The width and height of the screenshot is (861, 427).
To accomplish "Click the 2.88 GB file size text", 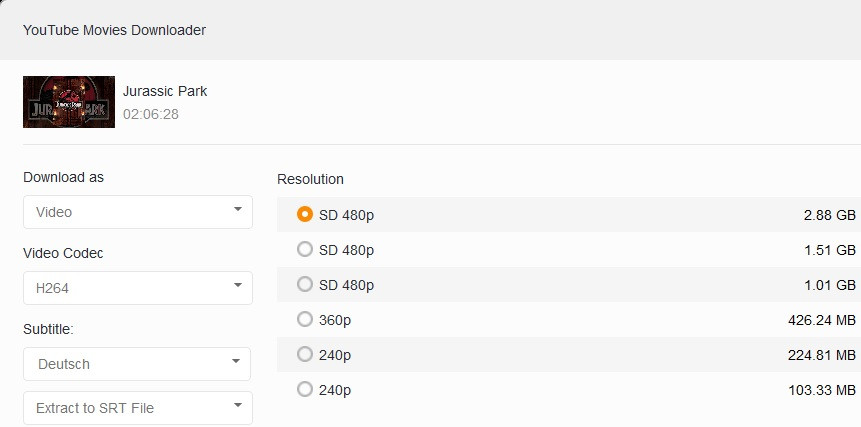I will pyautogui.click(x=829, y=215).
